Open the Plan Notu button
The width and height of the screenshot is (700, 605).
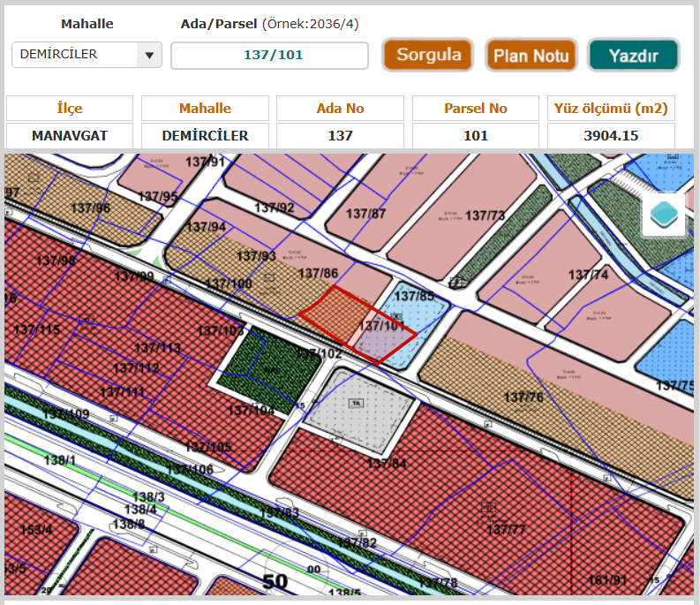(531, 56)
